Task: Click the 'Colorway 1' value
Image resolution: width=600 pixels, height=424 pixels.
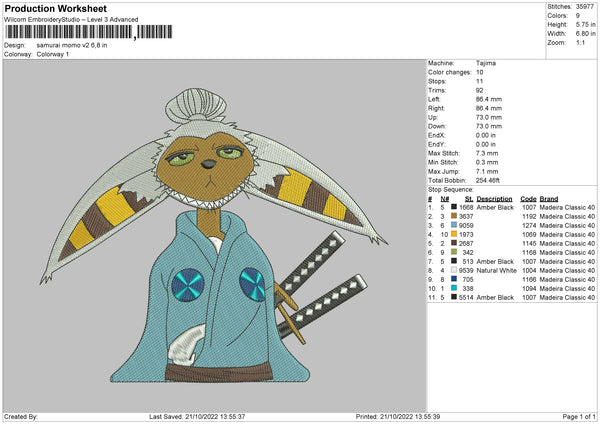Action: click(x=53, y=54)
